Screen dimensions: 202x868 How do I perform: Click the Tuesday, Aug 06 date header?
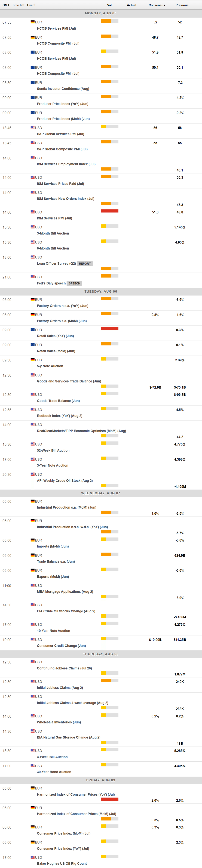(101, 291)
